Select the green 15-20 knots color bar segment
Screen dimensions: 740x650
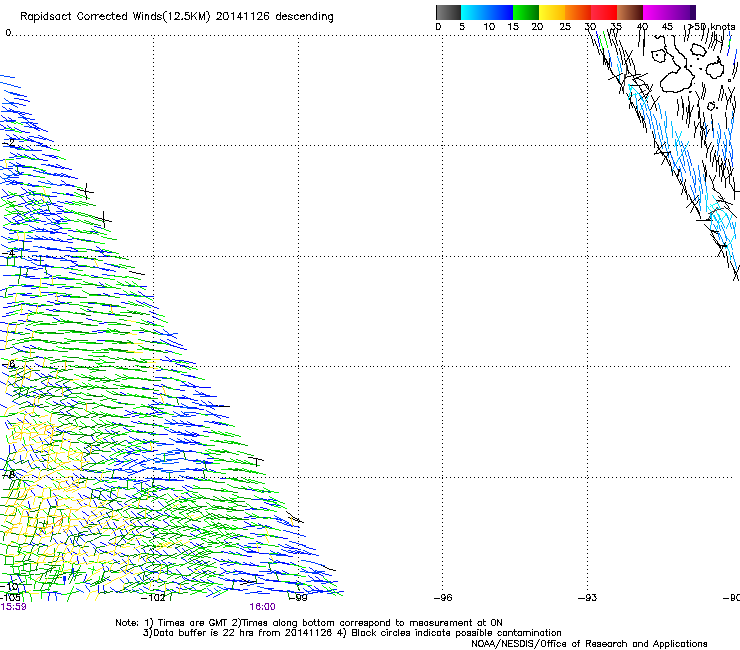526,12
